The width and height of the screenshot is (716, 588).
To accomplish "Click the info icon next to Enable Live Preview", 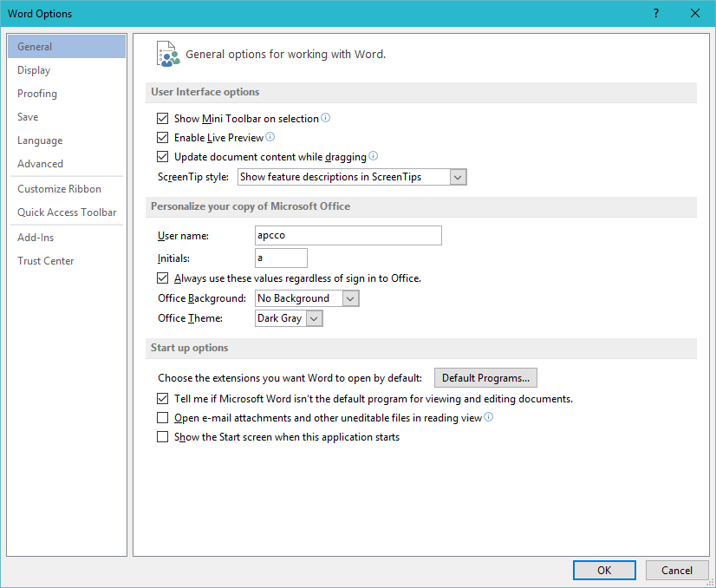I will point(270,137).
